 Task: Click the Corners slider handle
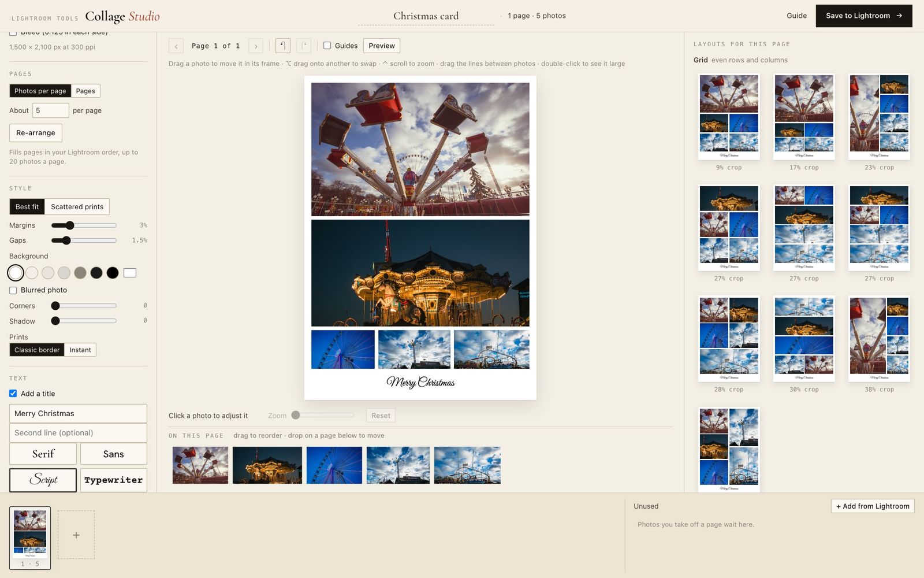[x=55, y=306]
